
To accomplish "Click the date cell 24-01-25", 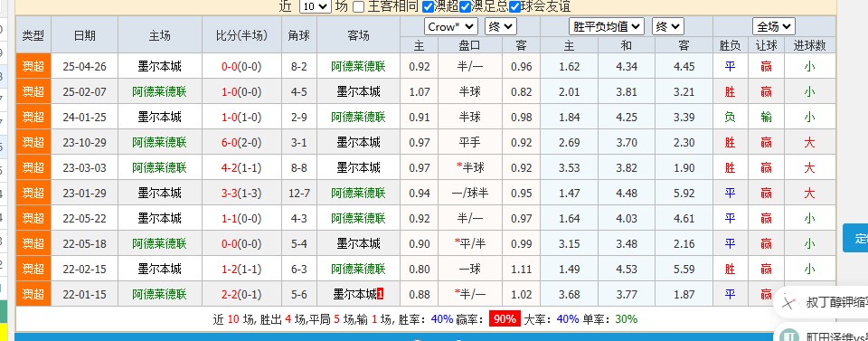I will point(84,117).
